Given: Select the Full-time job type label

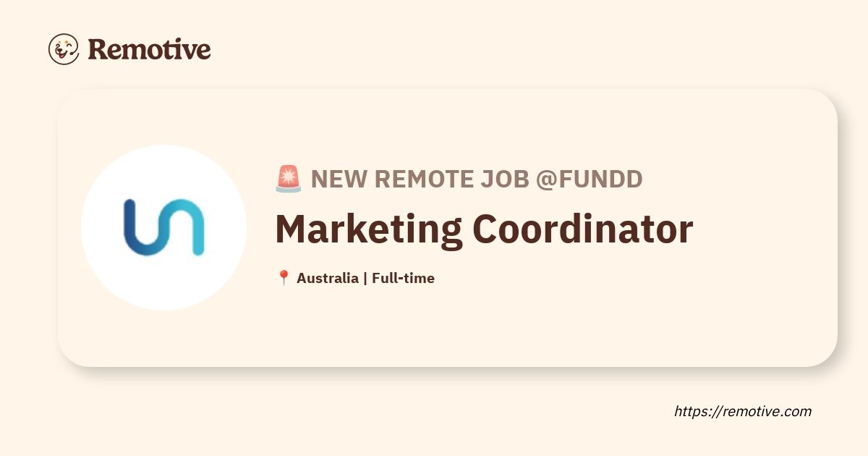Looking at the screenshot, I should pyautogui.click(x=404, y=278).
